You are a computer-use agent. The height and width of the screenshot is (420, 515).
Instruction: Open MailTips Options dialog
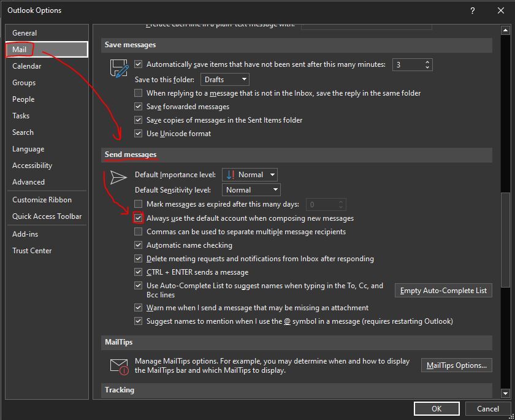pos(457,365)
